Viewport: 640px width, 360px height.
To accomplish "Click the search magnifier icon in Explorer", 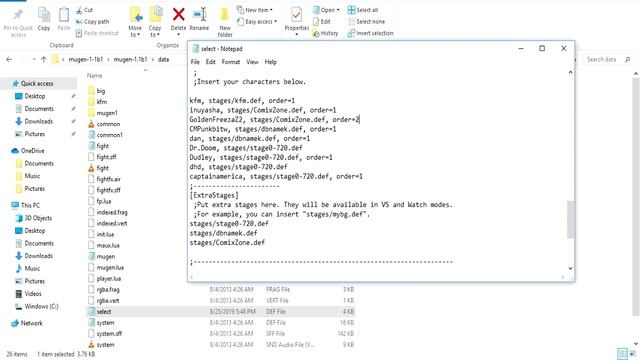I will [x=627, y=60].
